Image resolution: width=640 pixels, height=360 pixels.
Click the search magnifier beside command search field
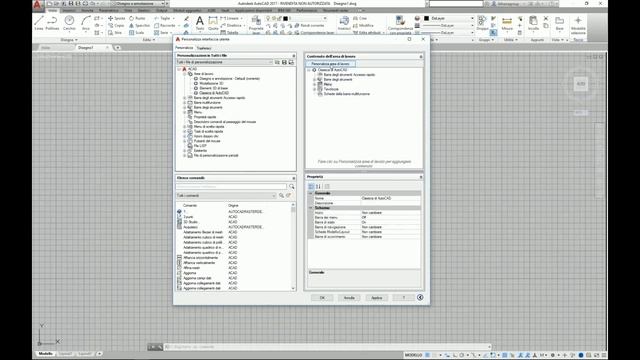coord(291,187)
